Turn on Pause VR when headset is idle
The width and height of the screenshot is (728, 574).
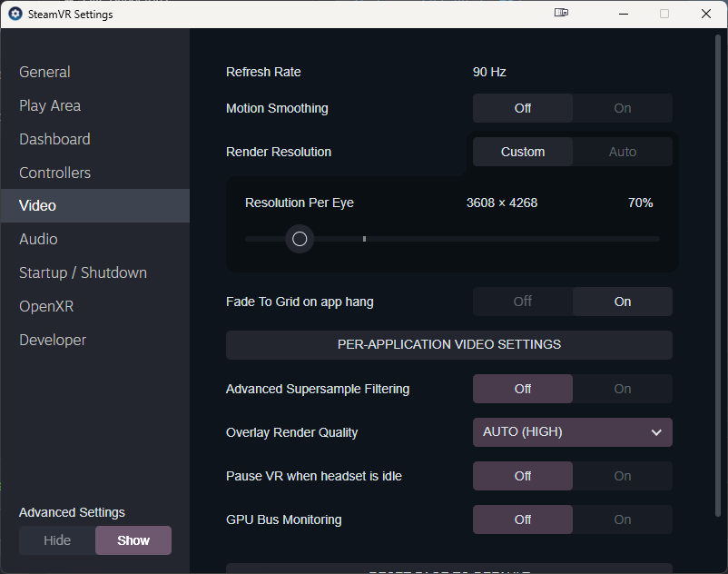pyautogui.click(x=622, y=476)
